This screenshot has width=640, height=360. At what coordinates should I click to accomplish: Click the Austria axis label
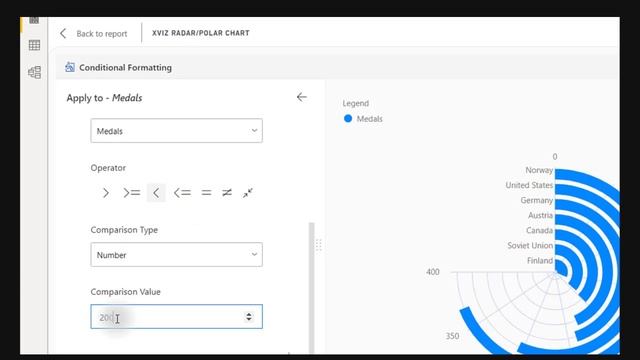coord(540,216)
